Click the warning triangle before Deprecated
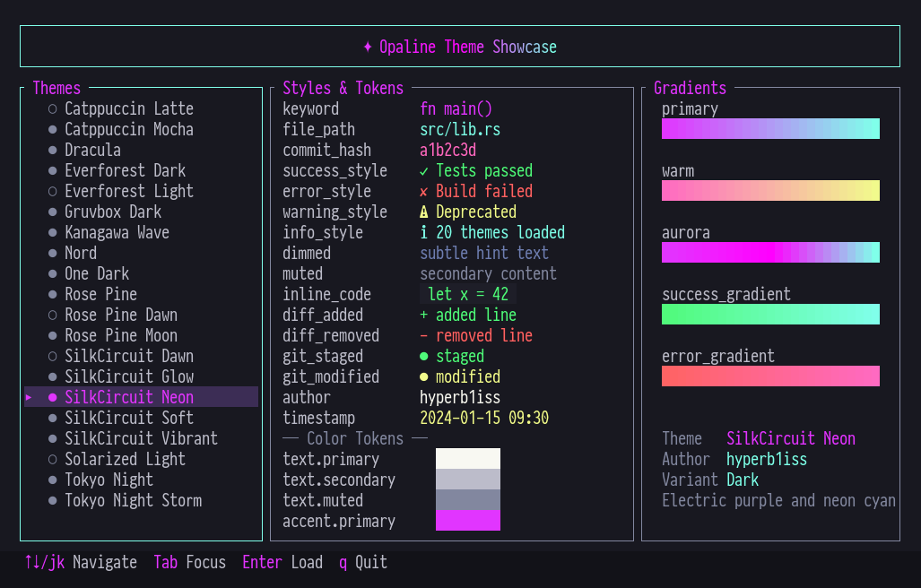 pyautogui.click(x=423, y=212)
